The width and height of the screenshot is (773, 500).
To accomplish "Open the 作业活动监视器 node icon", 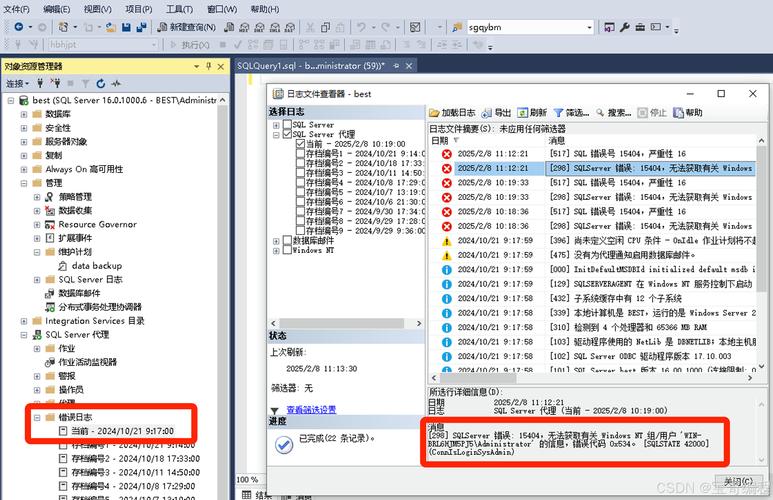I will pyautogui.click(x=50, y=362).
